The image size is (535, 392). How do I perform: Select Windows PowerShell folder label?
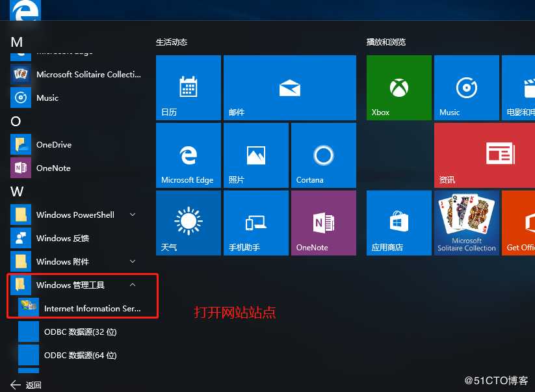click(x=75, y=215)
